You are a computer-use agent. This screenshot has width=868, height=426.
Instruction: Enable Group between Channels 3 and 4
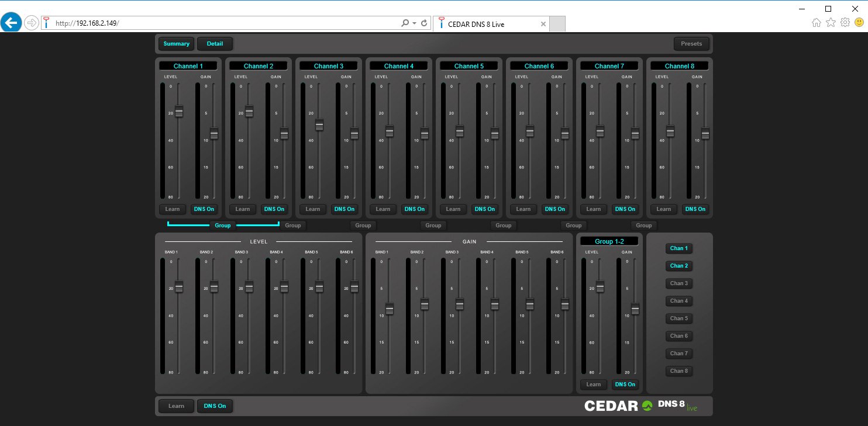[363, 226]
